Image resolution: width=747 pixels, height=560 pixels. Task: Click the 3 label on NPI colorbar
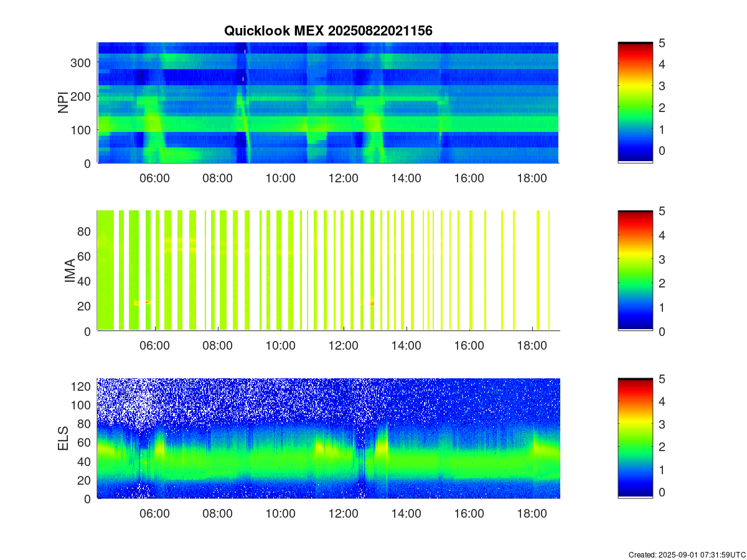(x=663, y=86)
